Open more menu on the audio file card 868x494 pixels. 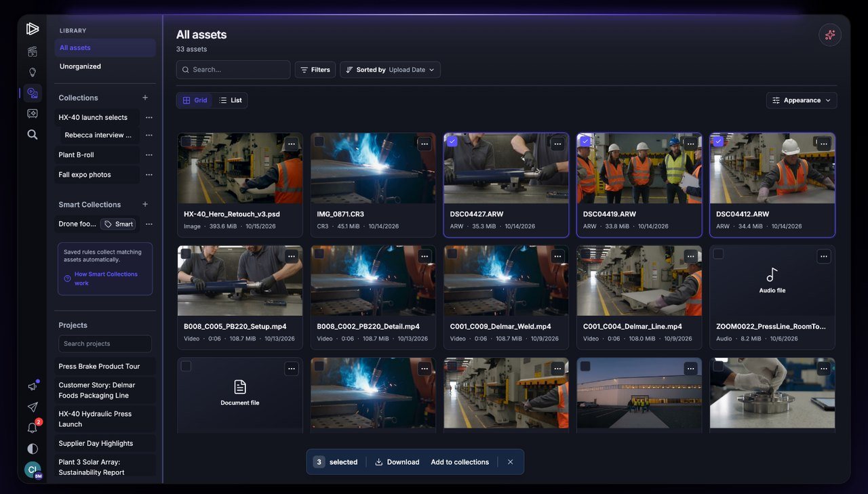[824, 256]
